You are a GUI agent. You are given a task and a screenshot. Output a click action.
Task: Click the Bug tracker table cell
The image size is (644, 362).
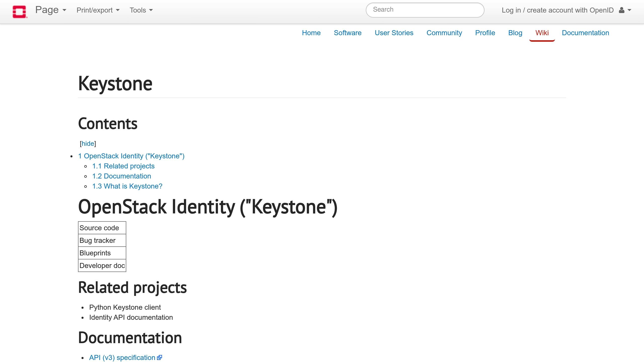point(102,240)
